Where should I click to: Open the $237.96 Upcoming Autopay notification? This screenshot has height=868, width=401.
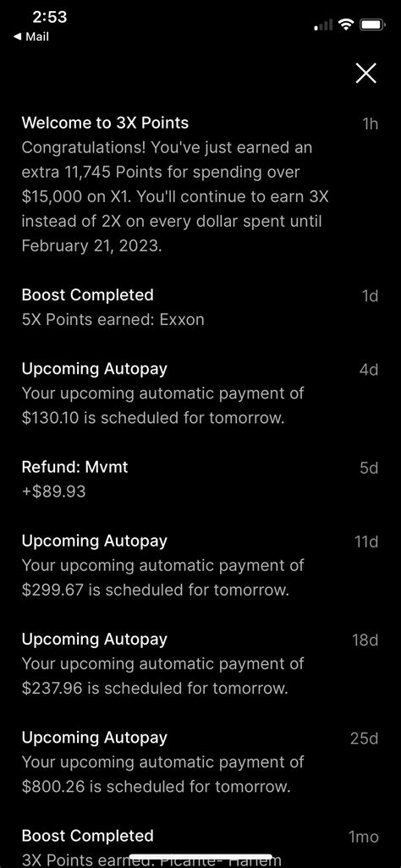(200, 663)
